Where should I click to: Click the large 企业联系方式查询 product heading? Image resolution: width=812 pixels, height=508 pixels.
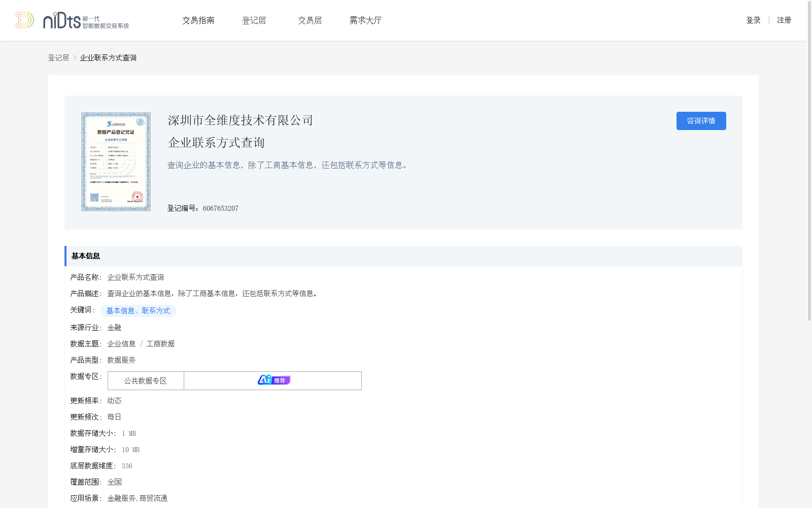click(x=216, y=143)
